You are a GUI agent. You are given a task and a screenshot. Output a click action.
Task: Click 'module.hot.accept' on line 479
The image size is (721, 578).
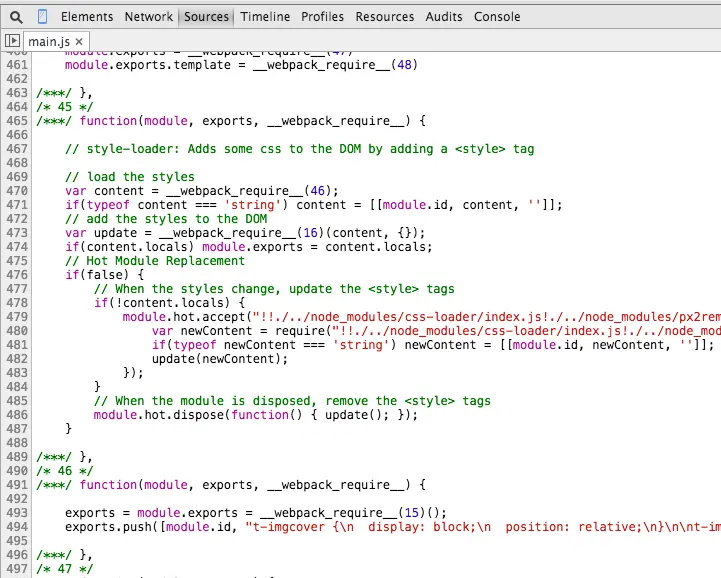pyautogui.click(x=183, y=317)
